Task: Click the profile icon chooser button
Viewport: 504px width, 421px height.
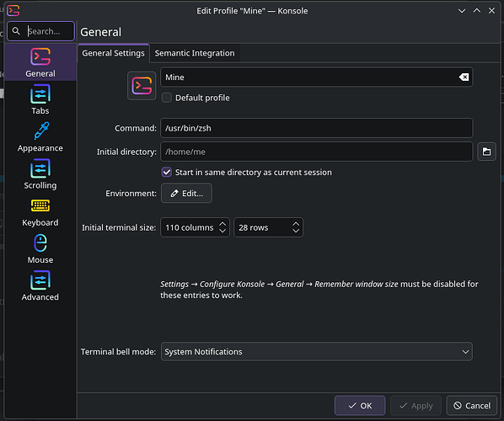Action: coord(142,86)
